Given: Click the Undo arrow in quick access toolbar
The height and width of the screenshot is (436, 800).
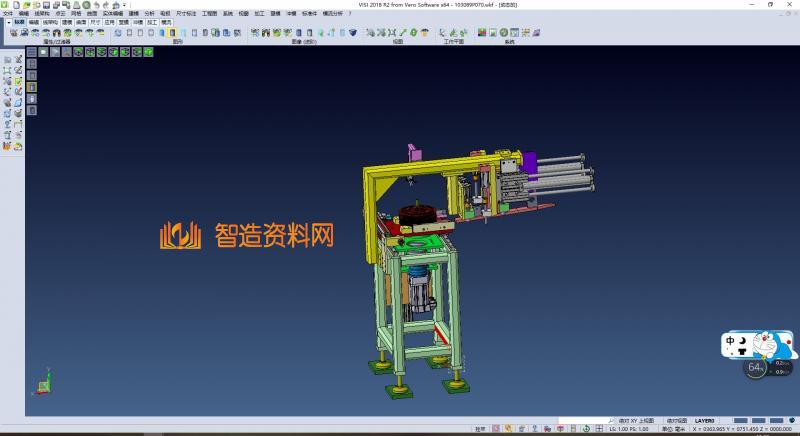Looking at the screenshot, I should [x=97, y=5].
